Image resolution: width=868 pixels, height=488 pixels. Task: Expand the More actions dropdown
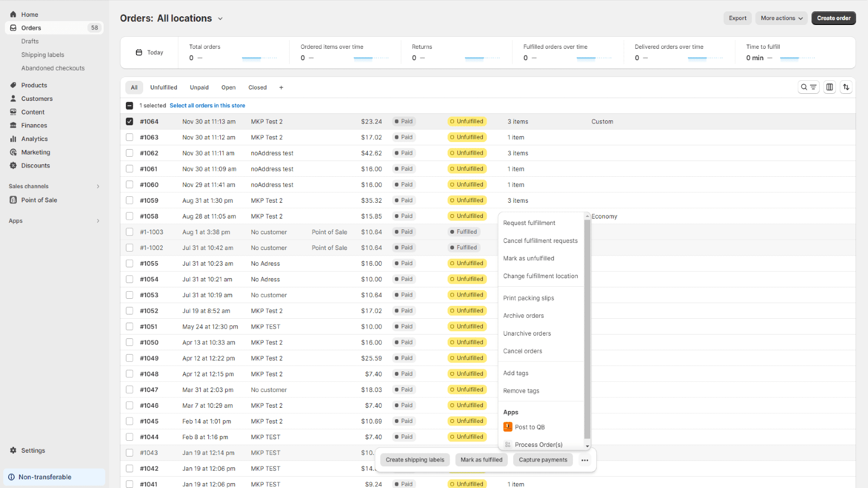pyautogui.click(x=781, y=18)
